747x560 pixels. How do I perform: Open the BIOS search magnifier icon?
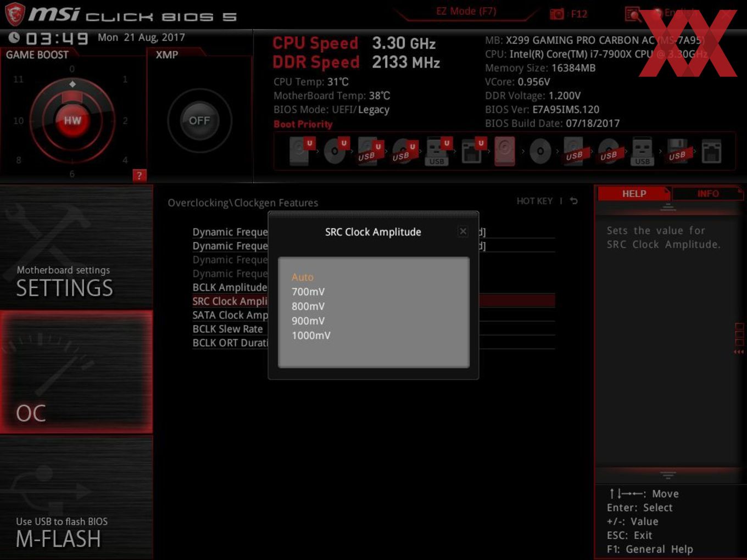point(633,14)
